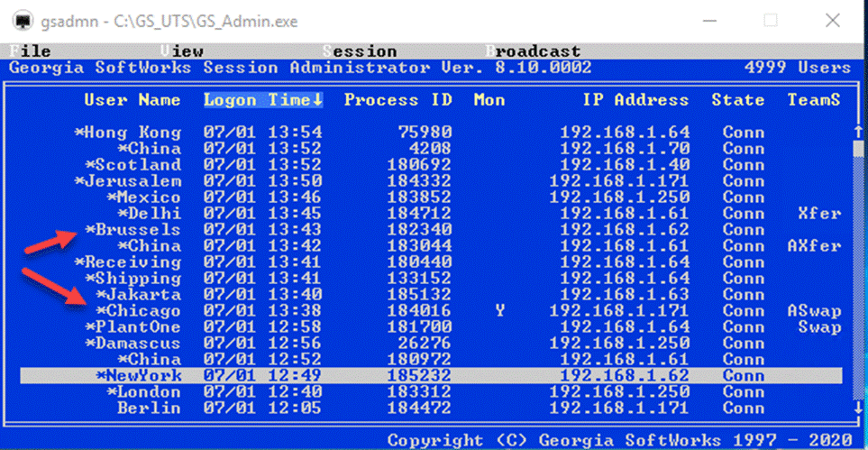
Task: Click Xfer status in the Delhi row
Action: (820, 214)
